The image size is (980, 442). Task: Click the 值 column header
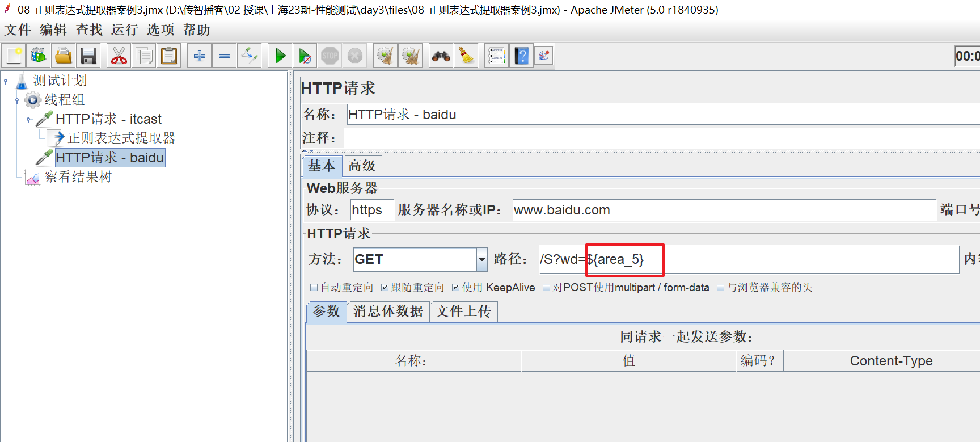pyautogui.click(x=628, y=361)
